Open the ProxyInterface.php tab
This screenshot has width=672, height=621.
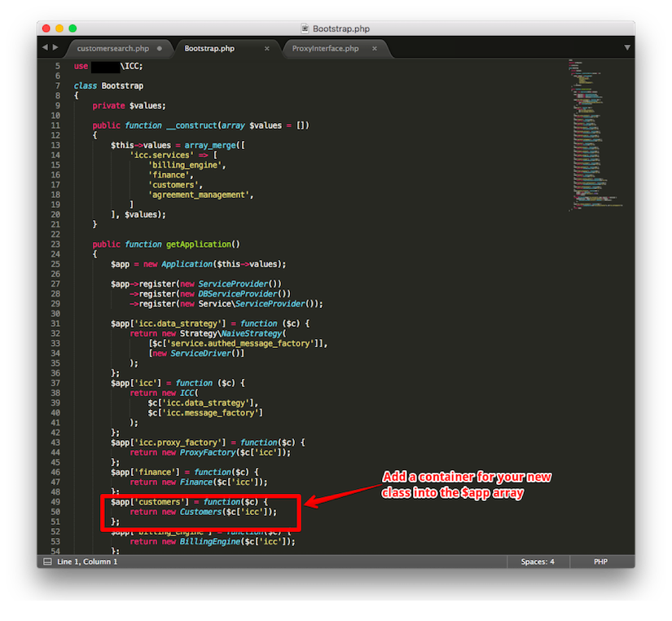coord(325,48)
